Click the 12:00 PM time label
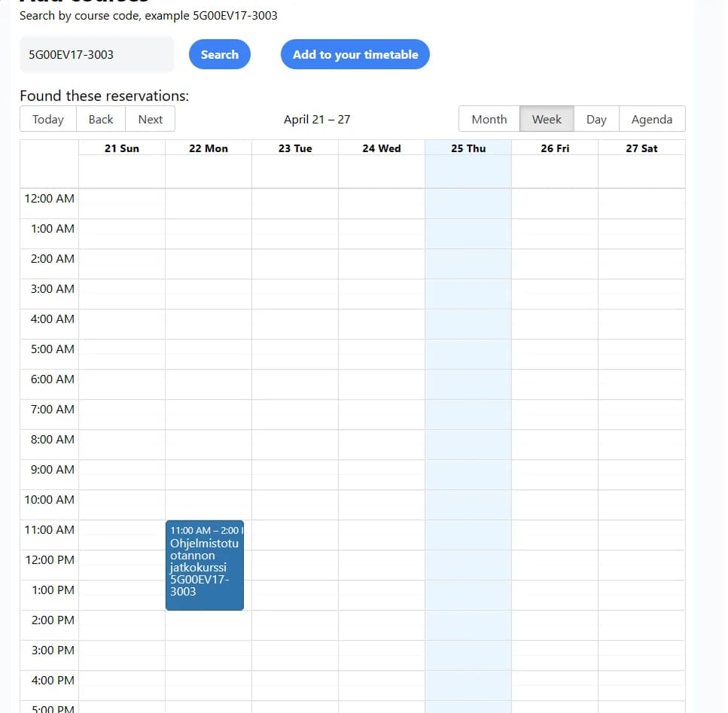728x713 pixels. (x=50, y=560)
